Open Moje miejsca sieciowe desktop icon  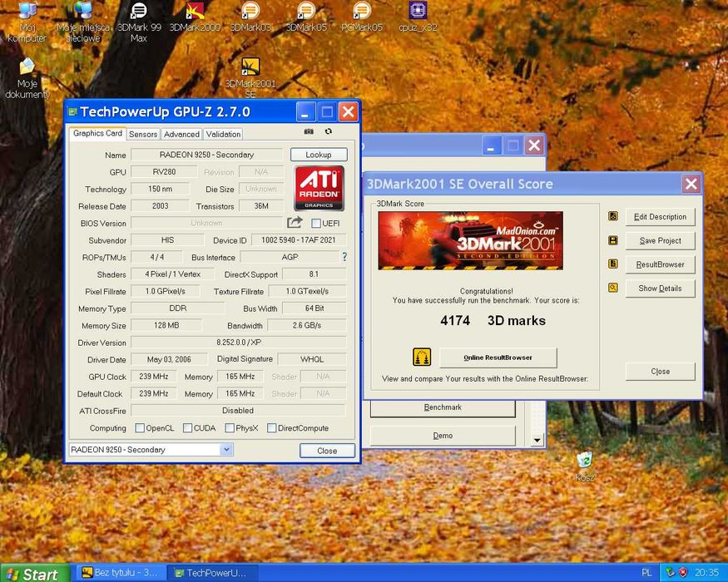pos(83,22)
